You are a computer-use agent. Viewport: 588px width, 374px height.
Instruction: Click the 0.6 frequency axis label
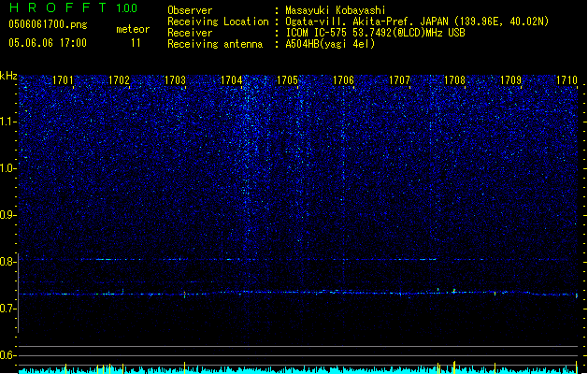point(7,355)
